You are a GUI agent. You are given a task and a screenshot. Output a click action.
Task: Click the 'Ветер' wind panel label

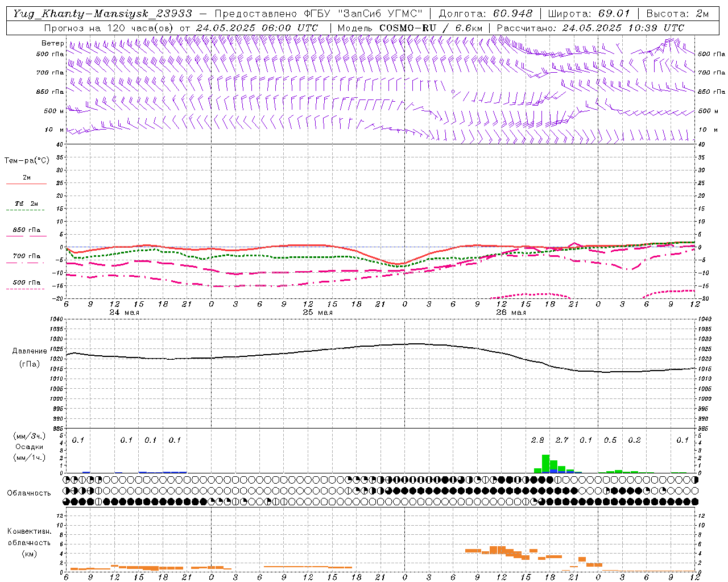click(52, 43)
